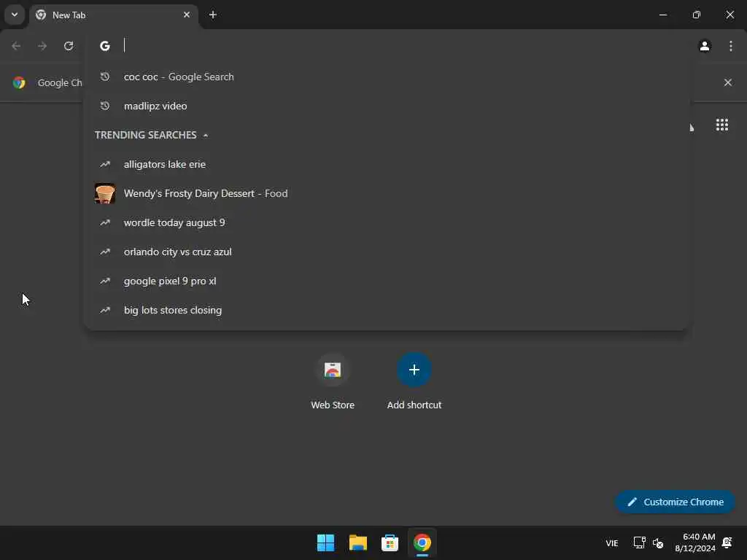The width and height of the screenshot is (747, 560).
Task: Click trending icon beside alligators lake erie
Action: coord(105,164)
